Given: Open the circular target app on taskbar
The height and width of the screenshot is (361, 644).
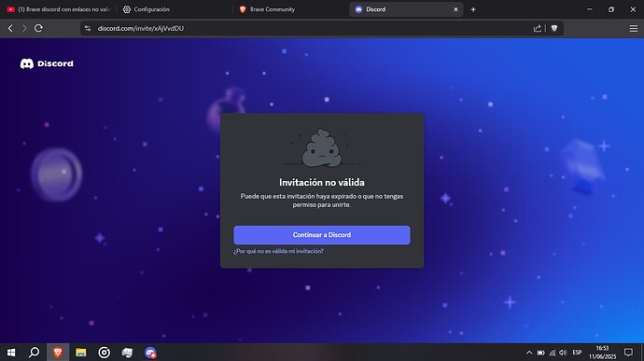Looking at the screenshot, I should pos(104,353).
